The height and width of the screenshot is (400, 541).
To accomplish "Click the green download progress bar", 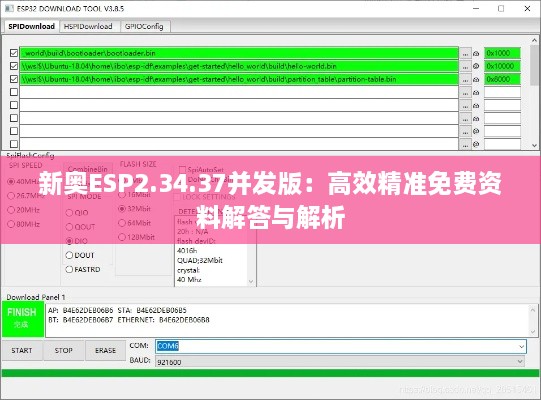I will [270, 373].
